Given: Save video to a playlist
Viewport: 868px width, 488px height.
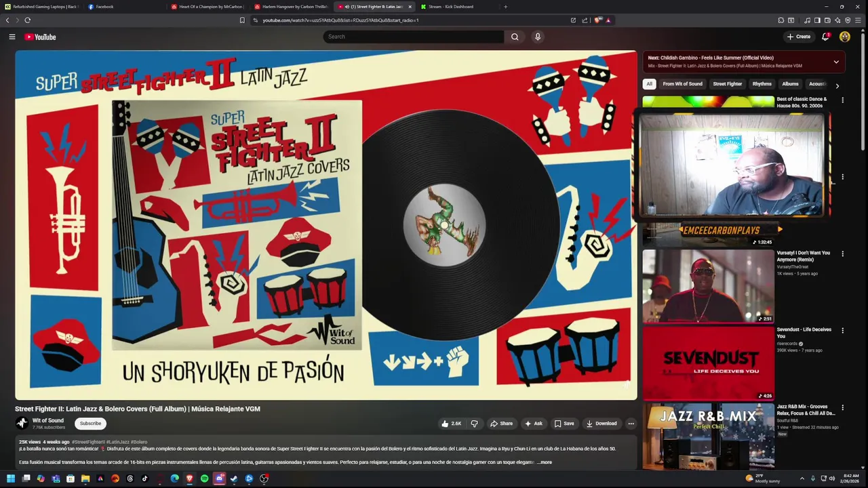Looking at the screenshot, I should point(564,424).
